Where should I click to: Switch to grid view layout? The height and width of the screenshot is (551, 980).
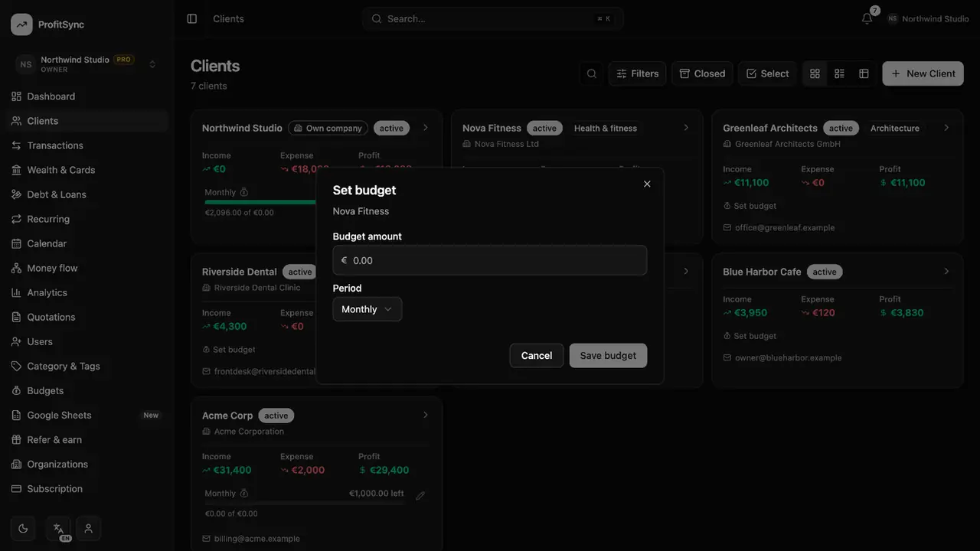(x=815, y=73)
